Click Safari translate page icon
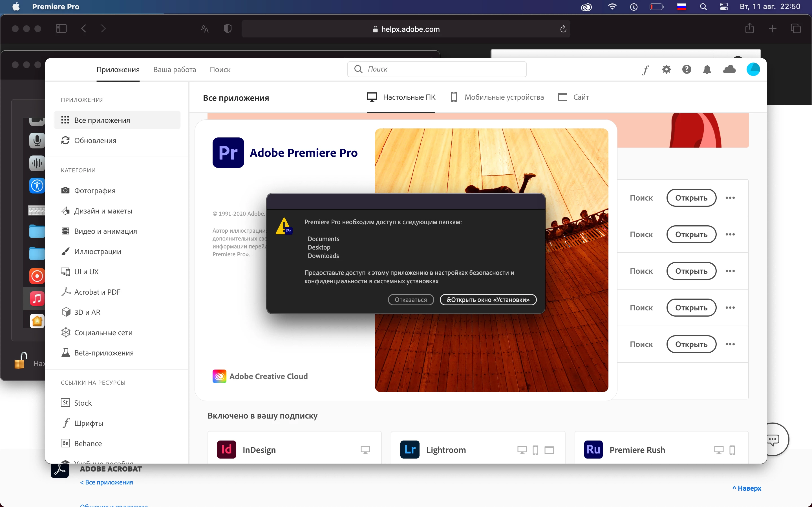The height and width of the screenshot is (507, 812). (x=204, y=29)
